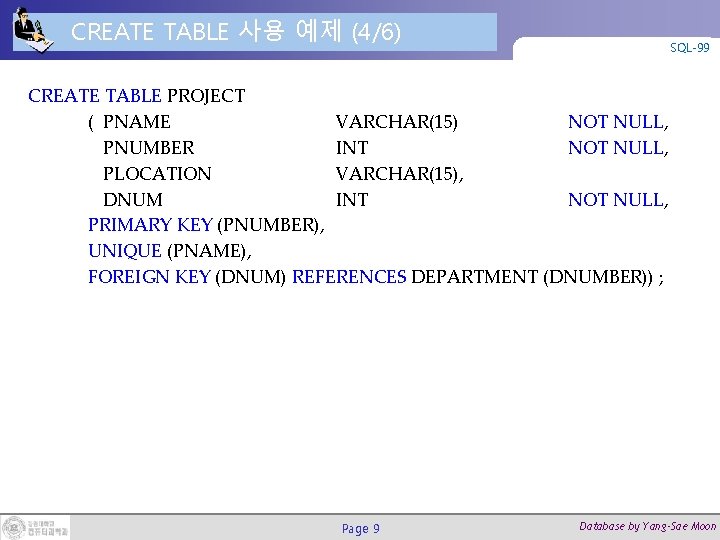Click the table name 'PROJECT'
The height and width of the screenshot is (540, 720).
click(206, 96)
